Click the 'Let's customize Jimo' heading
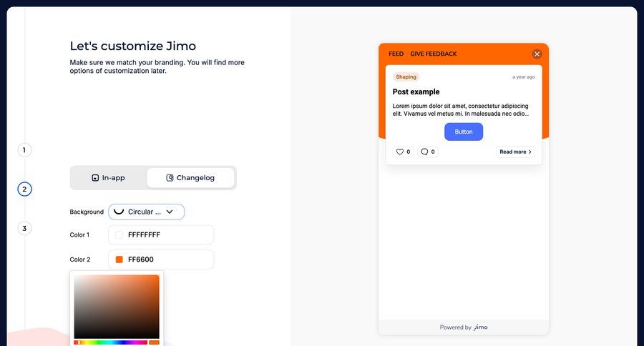This screenshot has width=644, height=346. [x=132, y=46]
